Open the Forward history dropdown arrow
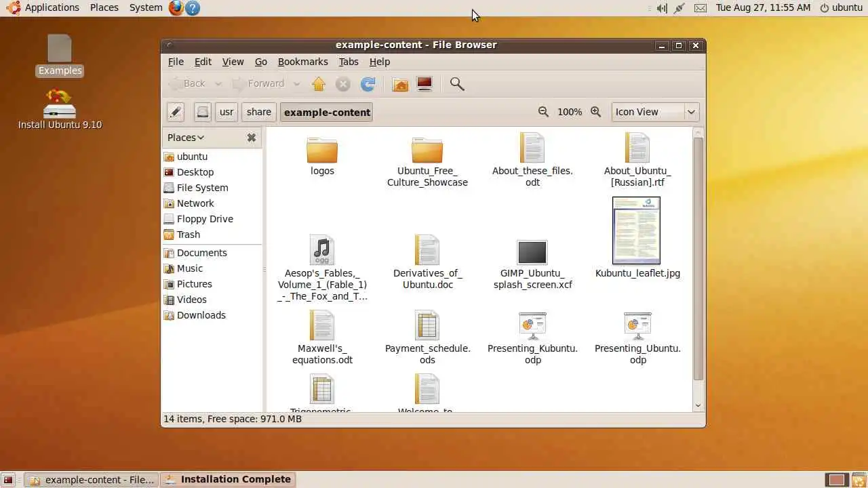868x488 pixels. pyautogui.click(x=297, y=84)
